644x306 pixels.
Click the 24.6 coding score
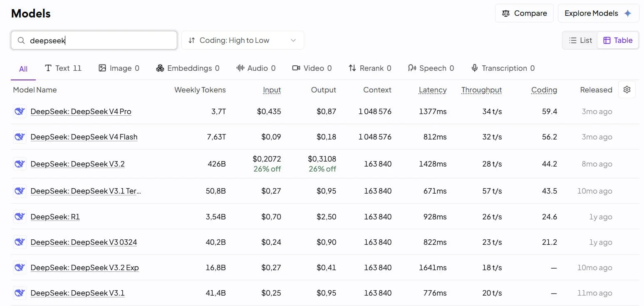click(550, 217)
